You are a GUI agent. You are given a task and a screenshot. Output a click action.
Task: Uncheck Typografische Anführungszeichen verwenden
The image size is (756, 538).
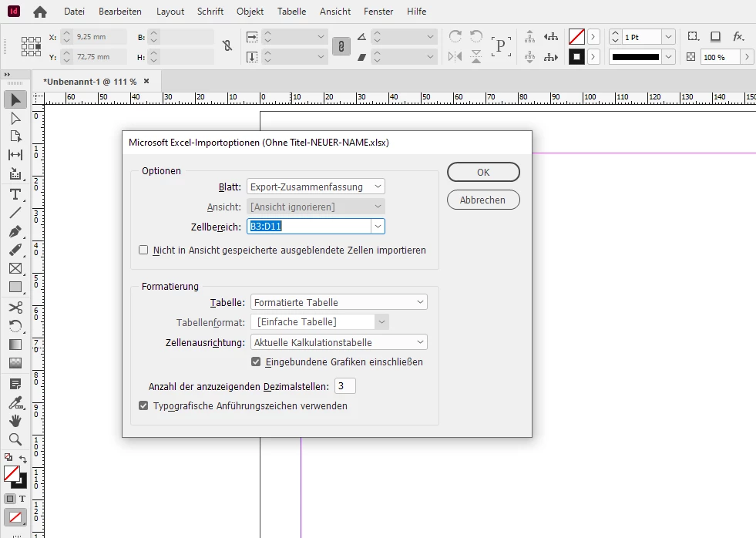[x=143, y=405]
